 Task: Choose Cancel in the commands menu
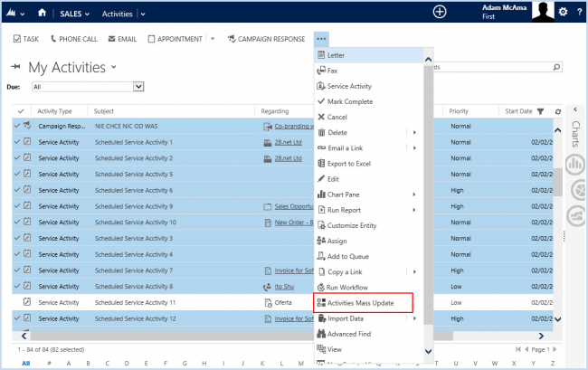[369, 117]
